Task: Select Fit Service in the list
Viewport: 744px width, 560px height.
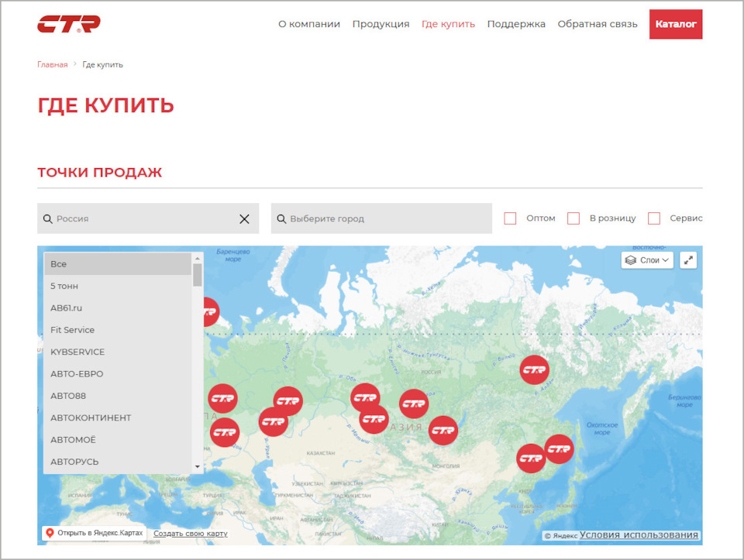Action: (x=118, y=330)
